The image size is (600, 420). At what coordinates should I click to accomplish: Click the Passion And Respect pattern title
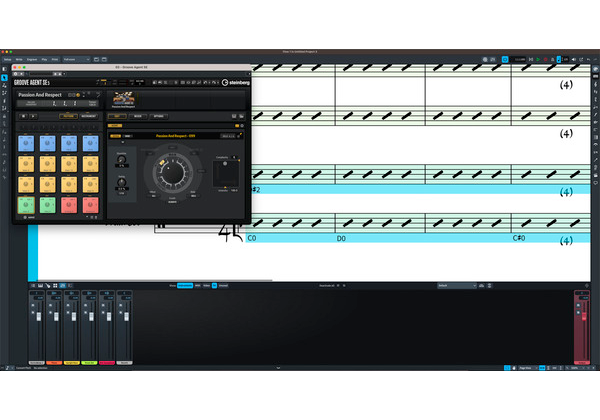point(175,136)
